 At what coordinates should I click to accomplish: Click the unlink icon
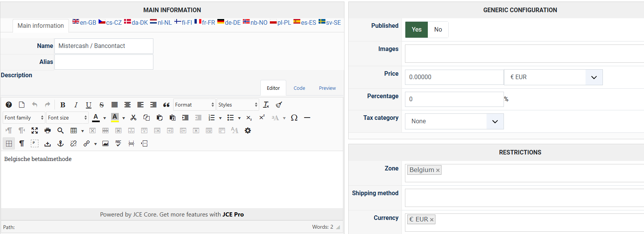(73, 143)
